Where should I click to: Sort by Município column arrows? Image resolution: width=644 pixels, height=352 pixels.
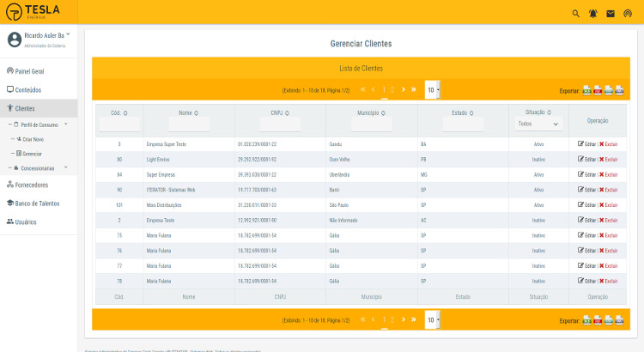coord(383,113)
